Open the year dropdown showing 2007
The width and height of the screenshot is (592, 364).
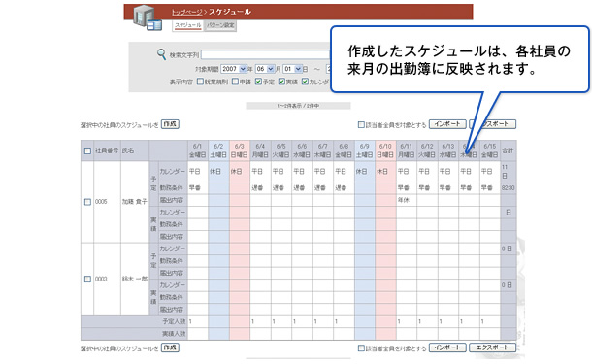coord(233,69)
